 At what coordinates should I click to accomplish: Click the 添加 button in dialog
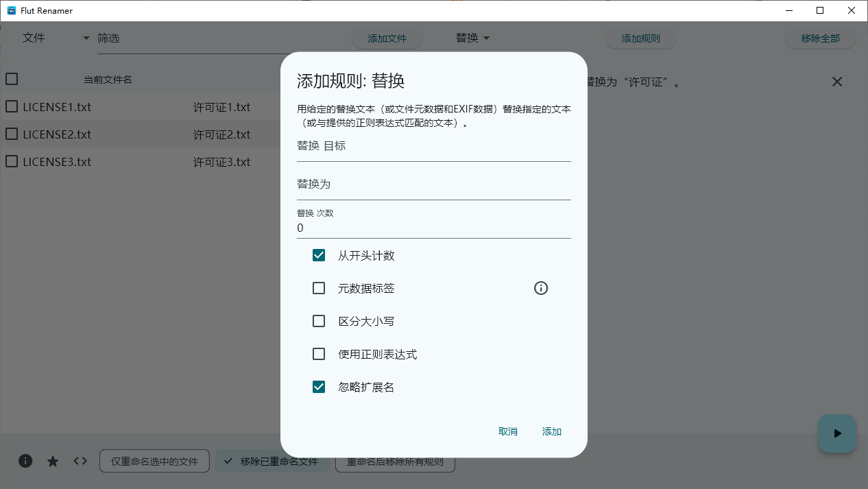[552, 431]
